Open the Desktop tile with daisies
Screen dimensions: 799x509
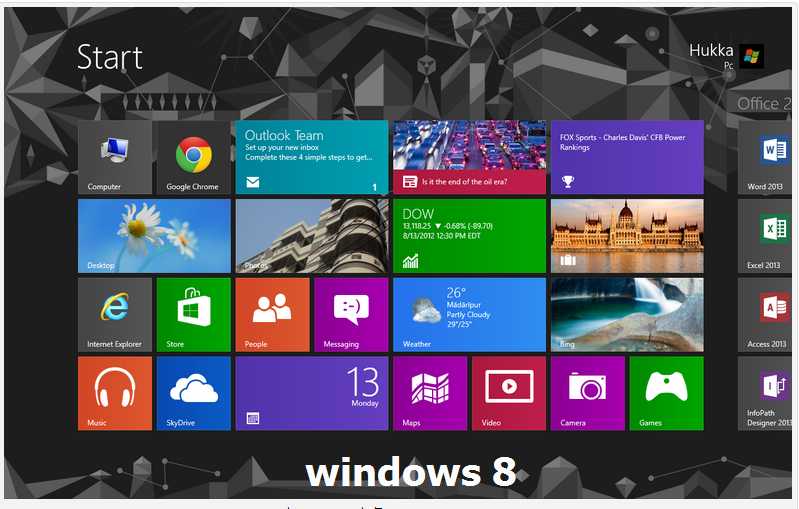154,236
